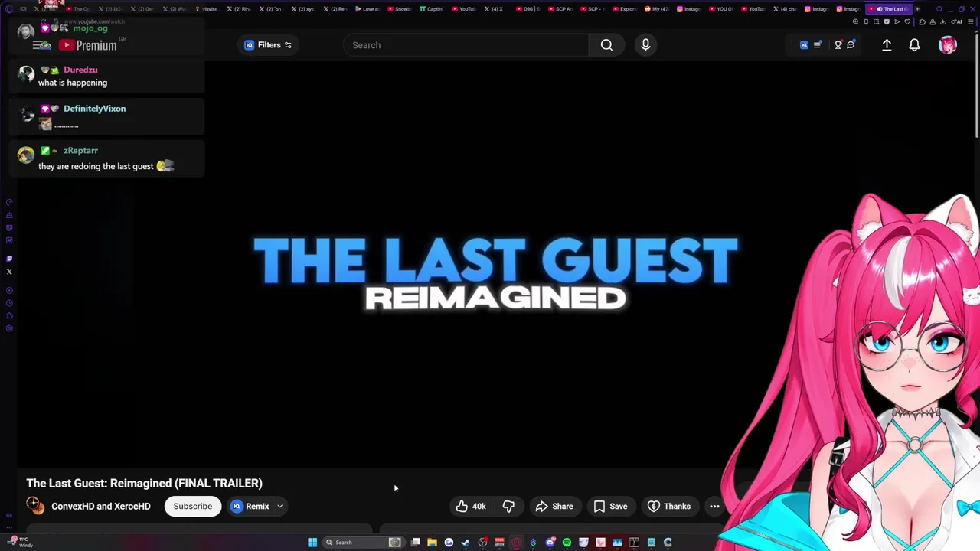Open the notifications bell
Viewport: 980px width, 551px height.
(x=914, y=45)
